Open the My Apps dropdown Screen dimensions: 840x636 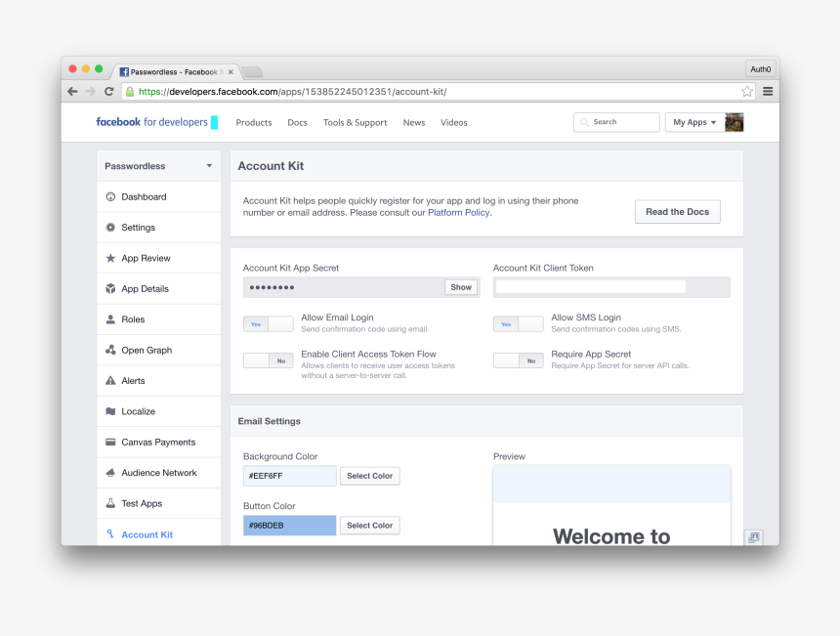coord(694,122)
